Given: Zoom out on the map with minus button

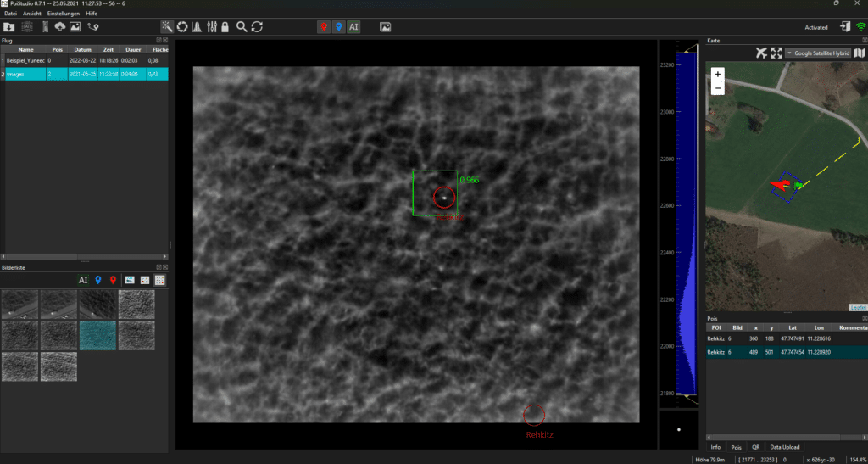Looking at the screenshot, I should click(718, 88).
